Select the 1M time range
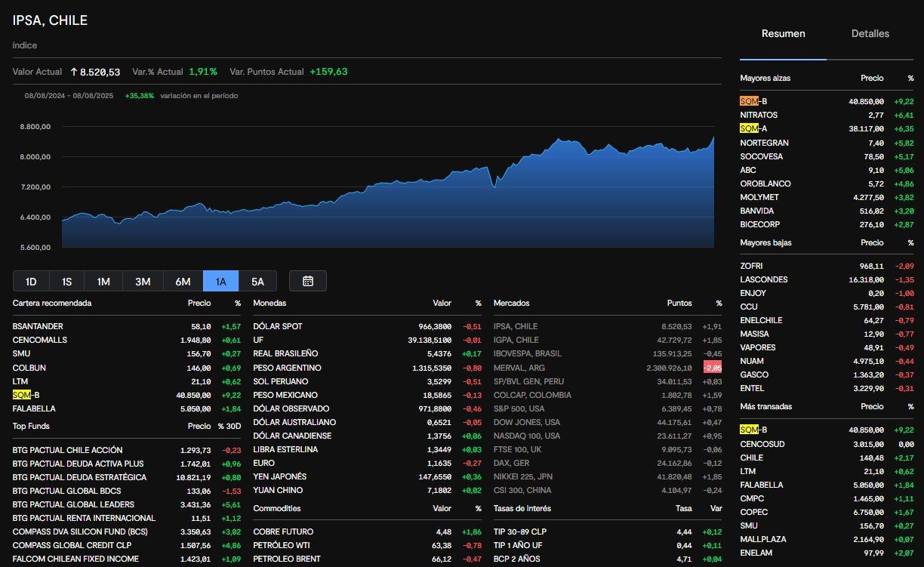The height and width of the screenshot is (567, 924). pos(103,281)
